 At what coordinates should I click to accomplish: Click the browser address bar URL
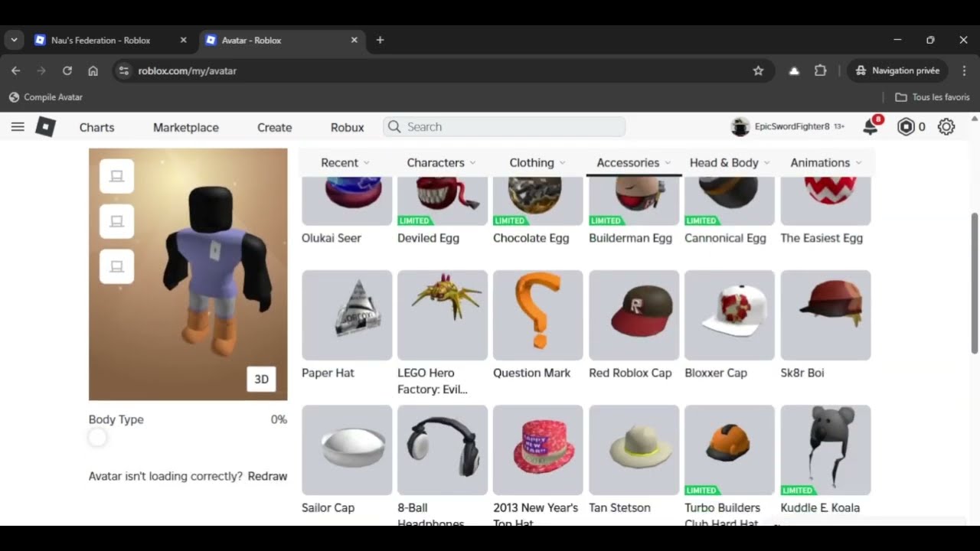pos(187,70)
